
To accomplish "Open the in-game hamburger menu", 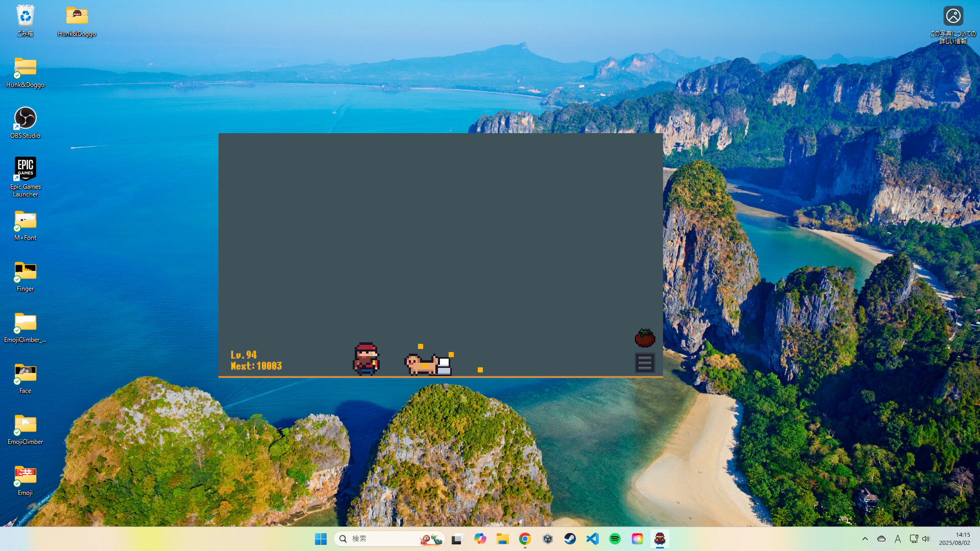I will tap(645, 362).
